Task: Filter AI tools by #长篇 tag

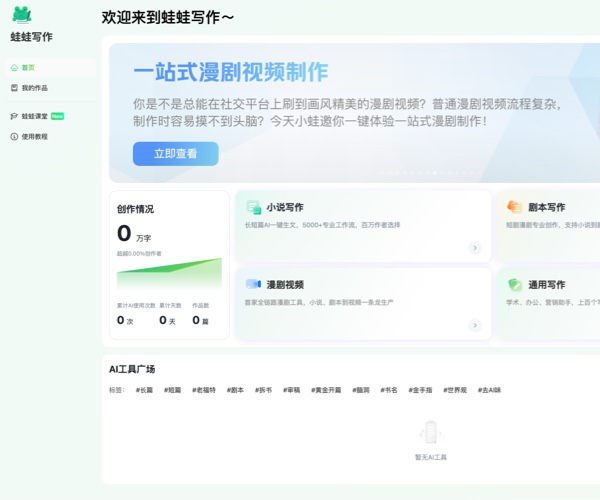Action: (145, 390)
